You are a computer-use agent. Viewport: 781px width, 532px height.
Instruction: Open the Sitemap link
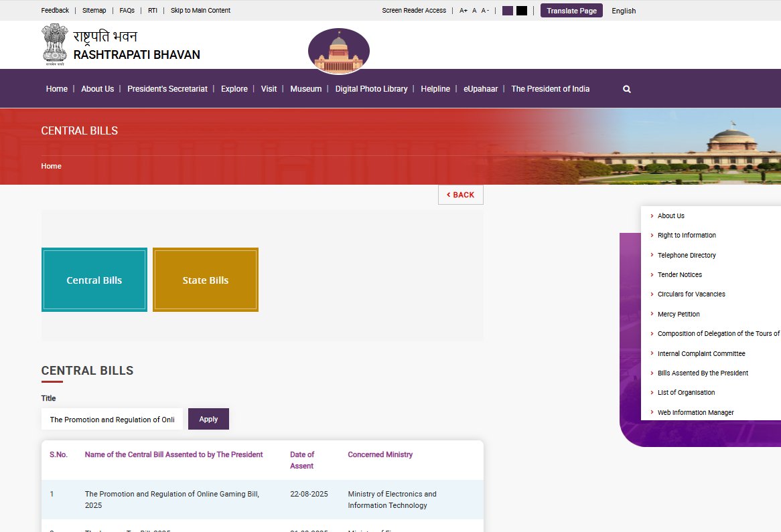click(x=94, y=10)
